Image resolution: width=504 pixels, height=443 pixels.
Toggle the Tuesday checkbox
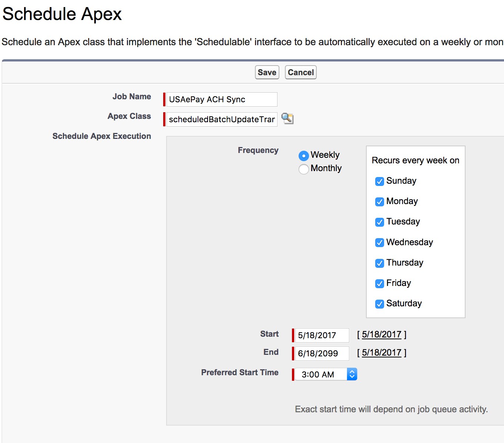coord(379,222)
